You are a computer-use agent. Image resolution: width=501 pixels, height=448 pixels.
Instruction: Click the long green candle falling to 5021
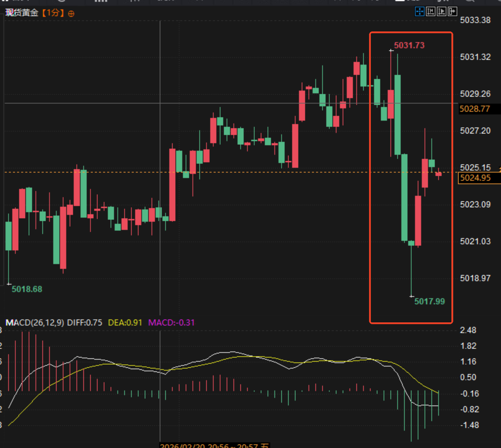tap(404, 197)
